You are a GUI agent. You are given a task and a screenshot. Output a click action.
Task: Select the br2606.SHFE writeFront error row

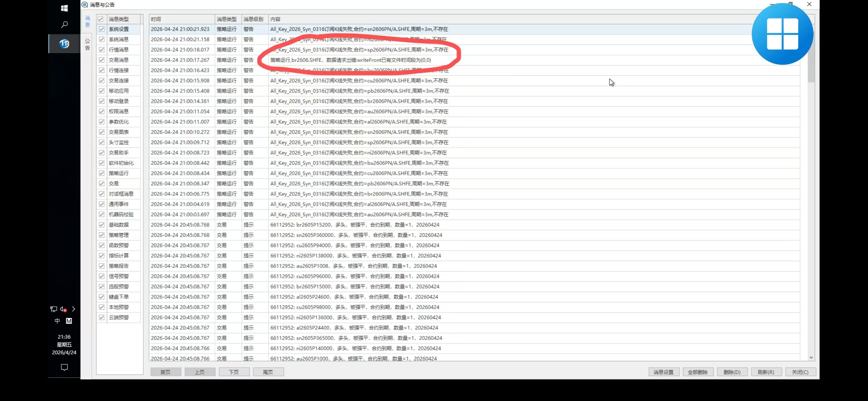pyautogui.click(x=350, y=60)
